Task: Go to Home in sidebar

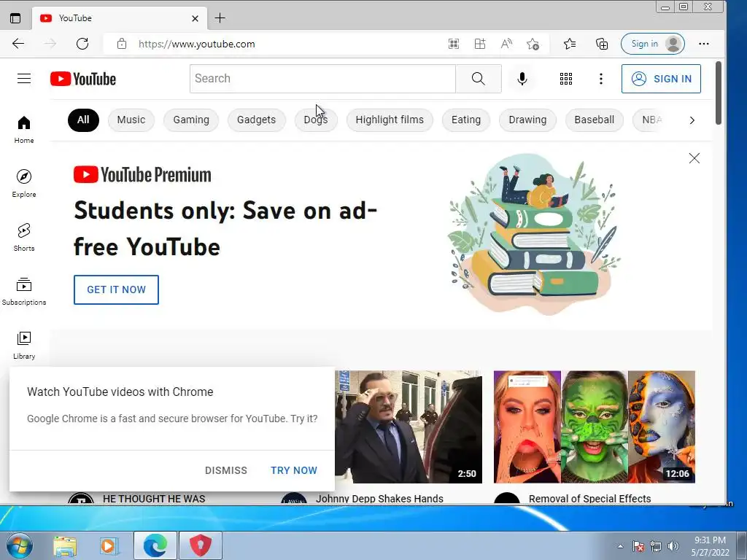Action: (x=24, y=130)
